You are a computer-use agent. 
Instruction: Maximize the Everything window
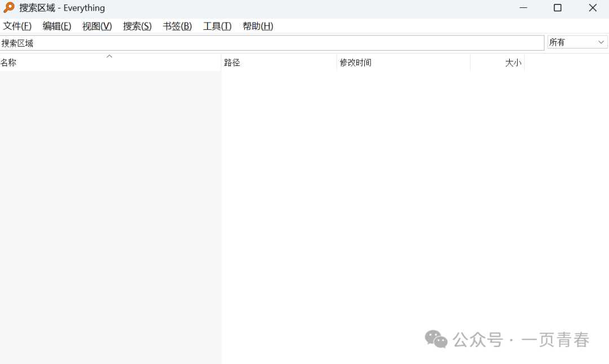coord(557,8)
